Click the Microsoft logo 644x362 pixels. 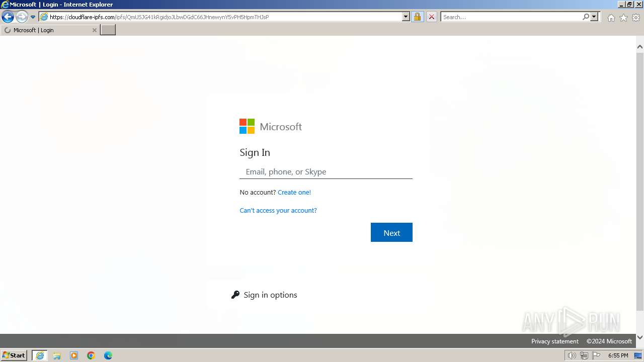pos(271,126)
